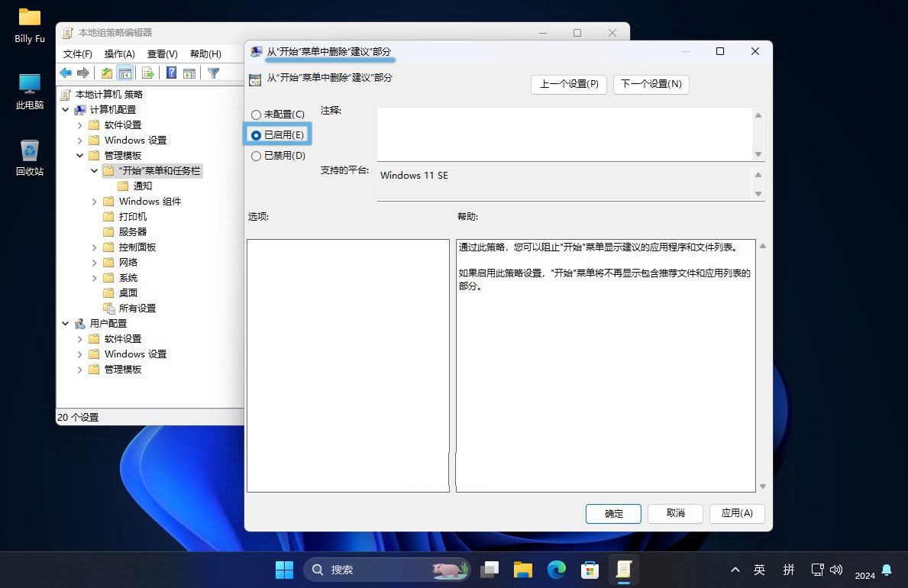Open Microsoft Edge from the taskbar
The height and width of the screenshot is (588, 908).
[x=556, y=569]
